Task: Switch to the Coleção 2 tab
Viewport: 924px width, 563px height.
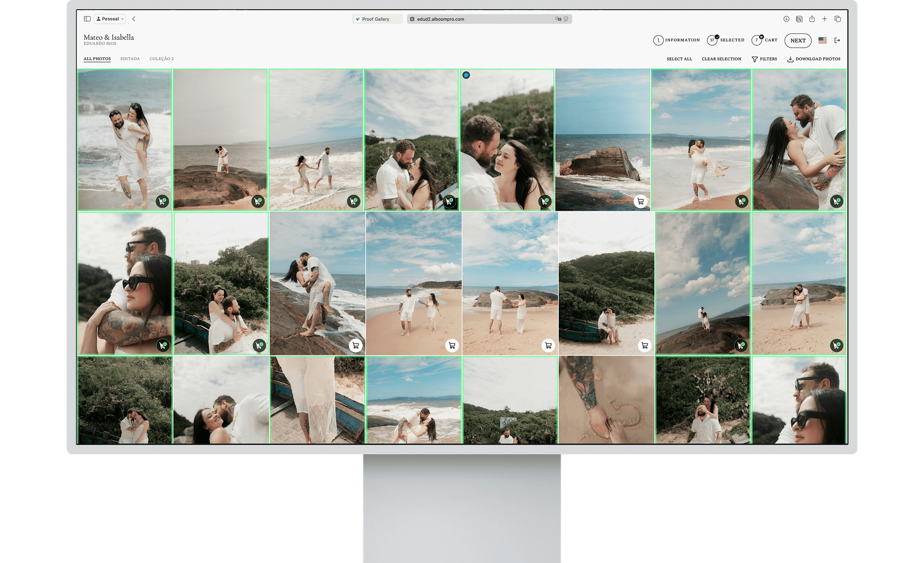Action: click(161, 59)
